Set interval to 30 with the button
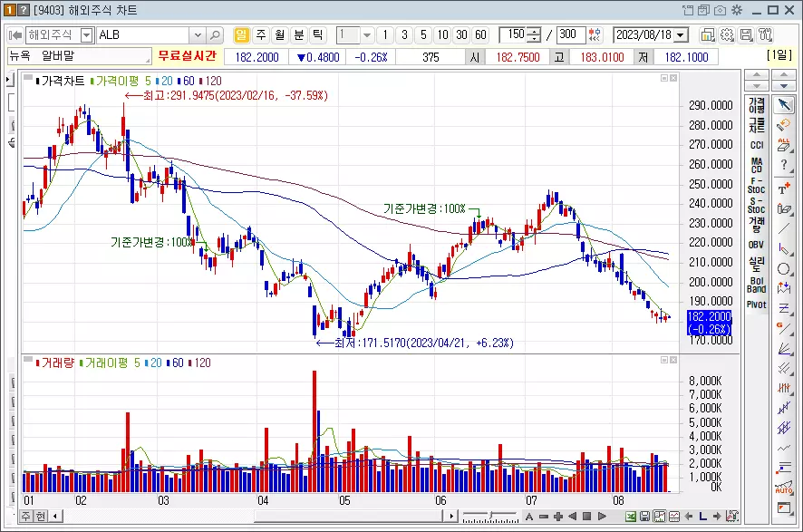803x532 pixels. coord(461,35)
